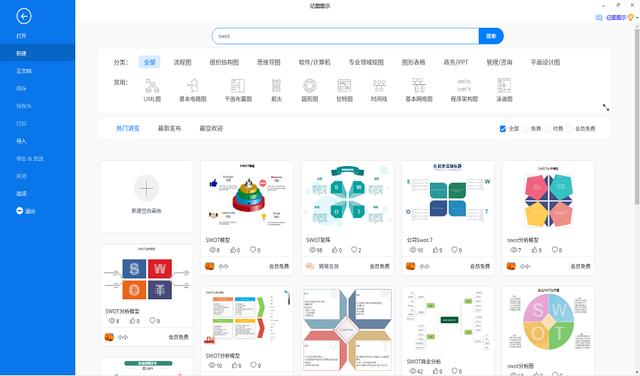Filter by the 软件/计算机 category
Screen dimensions: 640x376
[314, 62]
